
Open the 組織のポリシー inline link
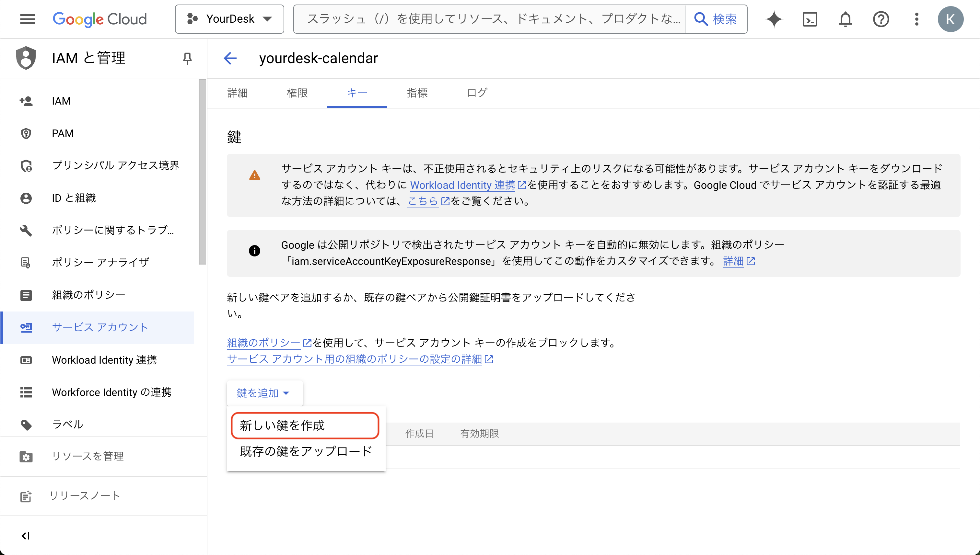pos(269,343)
